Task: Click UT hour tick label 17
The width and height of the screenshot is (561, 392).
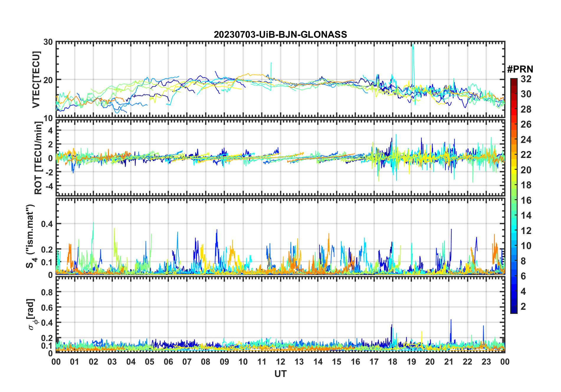Action: coord(374,362)
